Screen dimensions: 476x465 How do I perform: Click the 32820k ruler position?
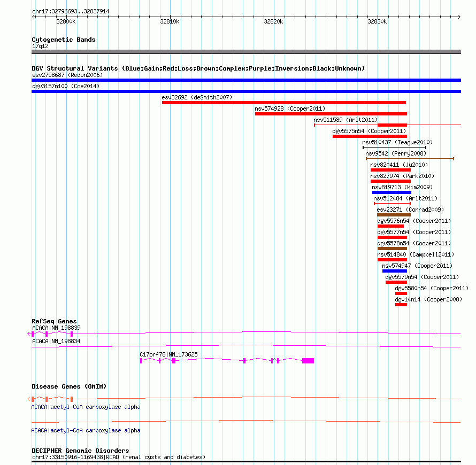coord(273,21)
